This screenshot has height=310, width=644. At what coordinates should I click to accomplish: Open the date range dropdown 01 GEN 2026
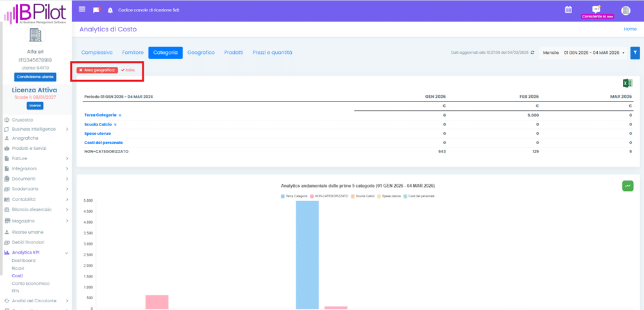tap(593, 53)
